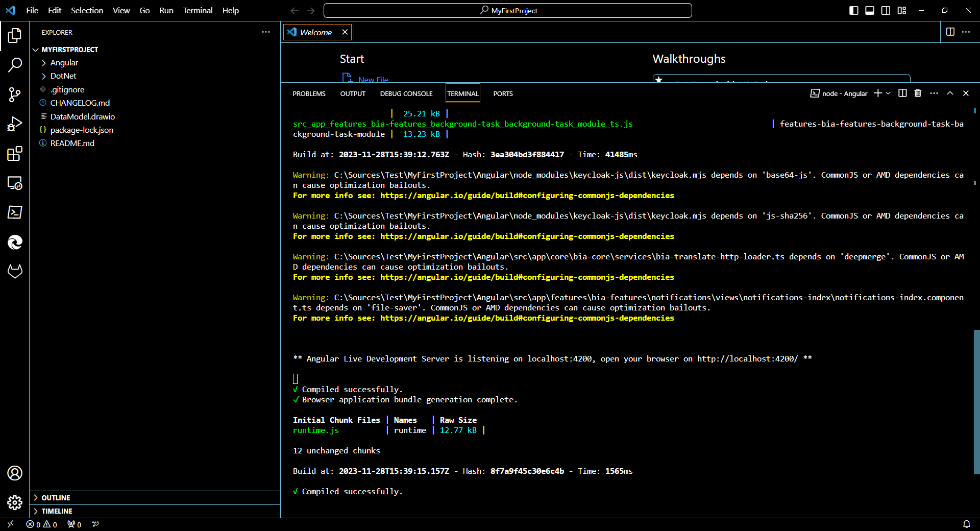Split the editor right
Viewport: 980px width, 531px height.
point(950,32)
